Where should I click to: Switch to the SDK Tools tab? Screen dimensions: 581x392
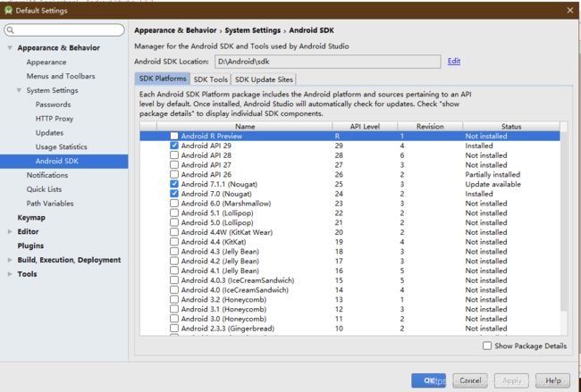point(210,79)
